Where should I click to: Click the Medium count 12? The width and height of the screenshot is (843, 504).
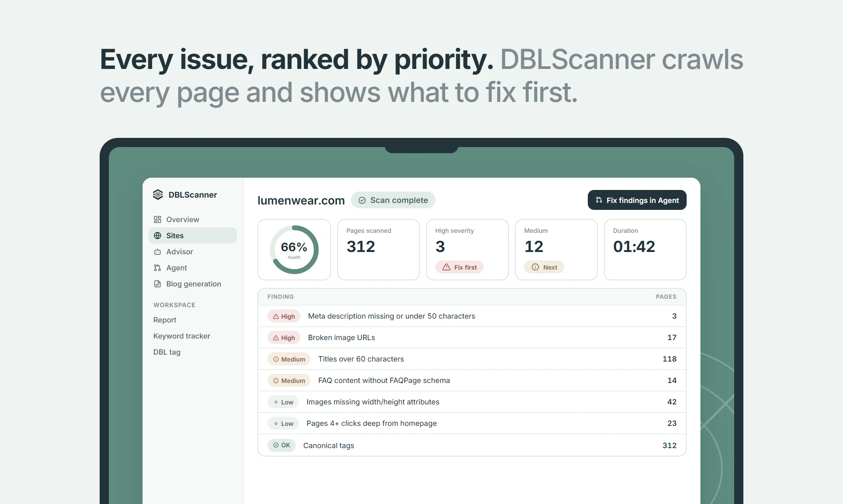pyautogui.click(x=534, y=246)
